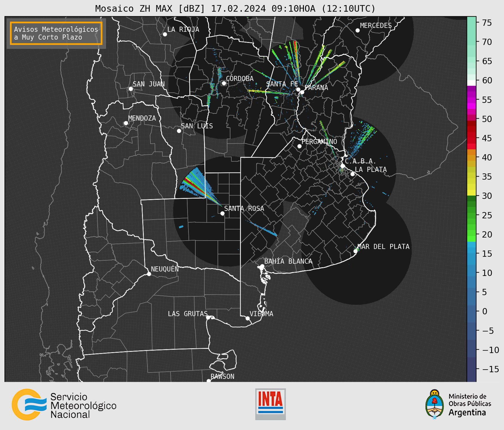
Task: Click the SAN JUAN city marker dot
Action: pos(131,89)
